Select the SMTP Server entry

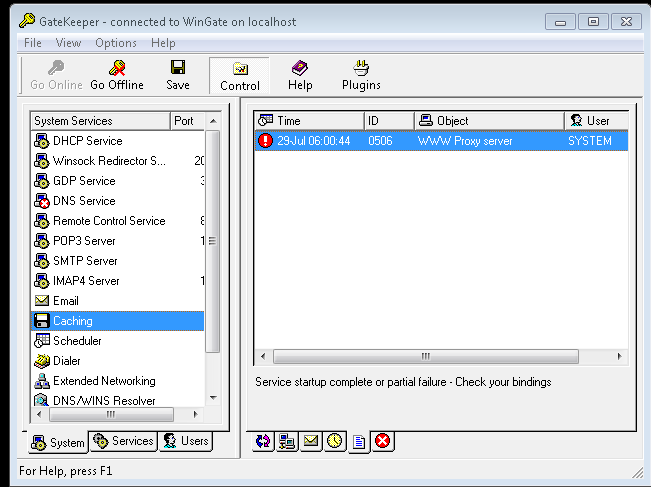pos(117,261)
